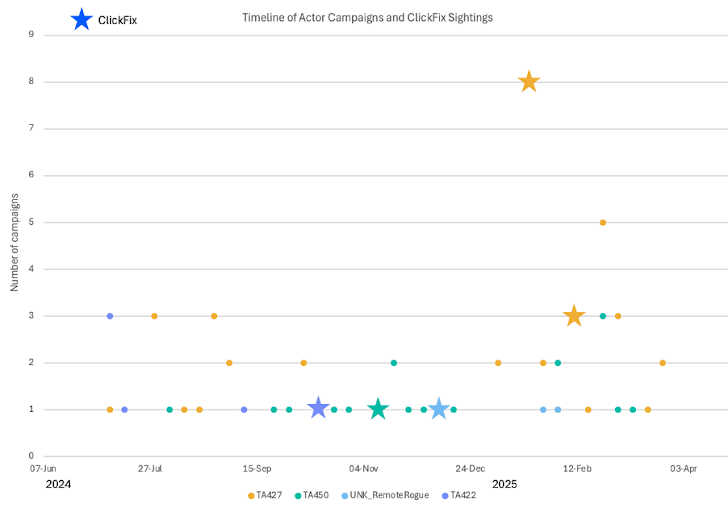Screen dimensions: 728x508
Task: Select the orange data point at 5 campaigns
Action: tap(603, 222)
